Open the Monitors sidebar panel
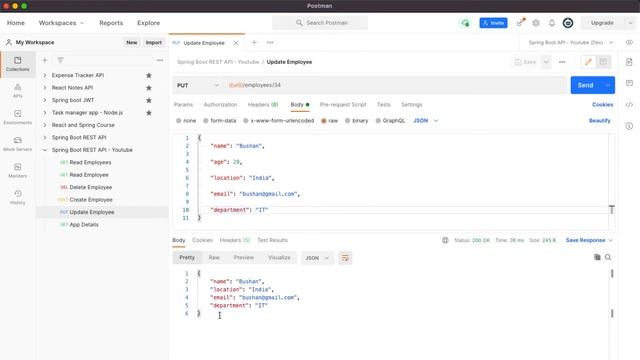This screenshot has width=640, height=360. tap(18, 170)
